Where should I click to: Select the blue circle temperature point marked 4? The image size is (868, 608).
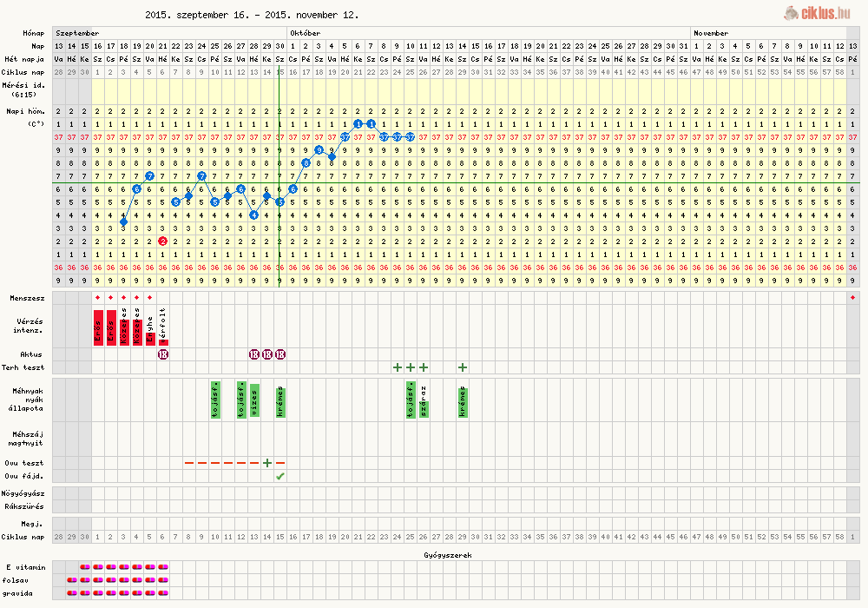(253, 215)
